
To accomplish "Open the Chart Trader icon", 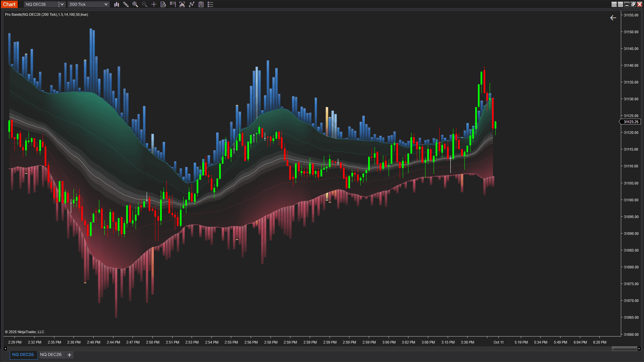I will pyautogui.click(x=173, y=4).
